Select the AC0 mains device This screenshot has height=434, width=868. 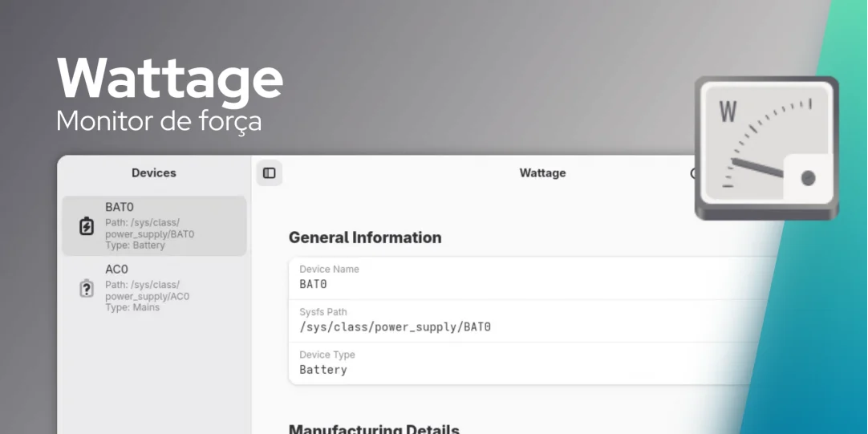[x=154, y=288]
